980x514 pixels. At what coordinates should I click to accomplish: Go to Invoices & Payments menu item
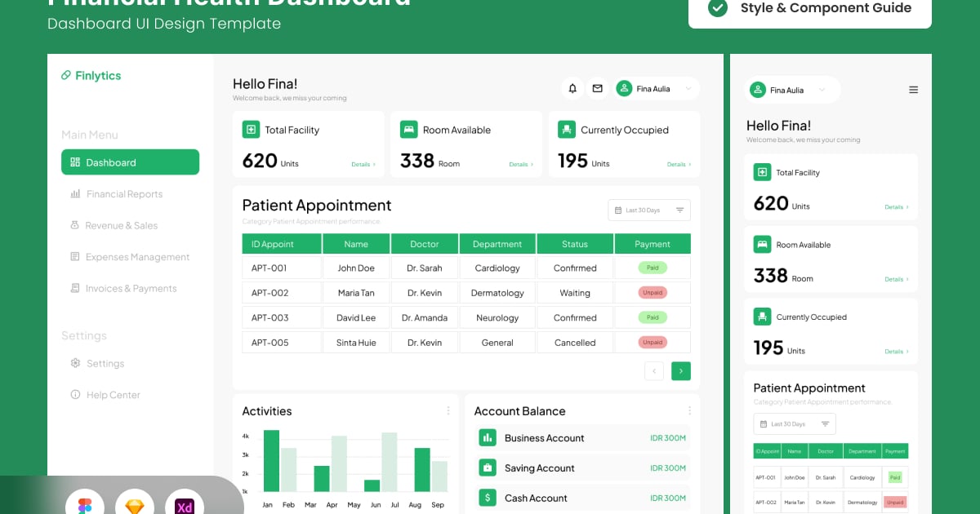coord(131,289)
